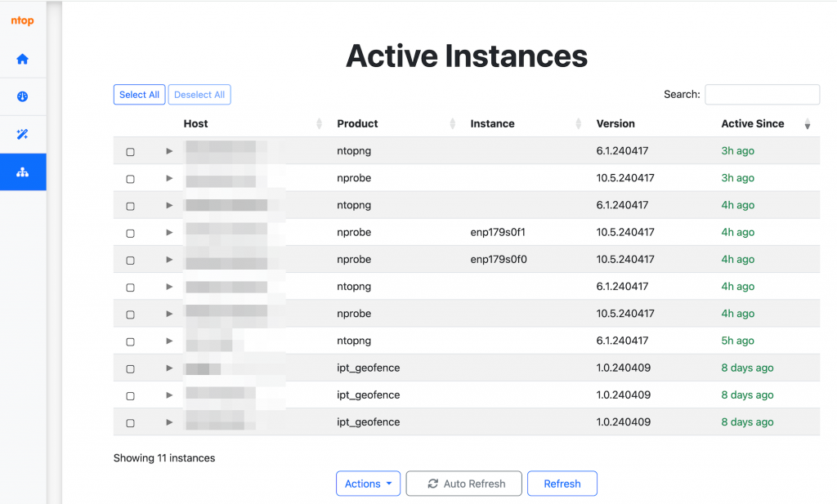
Task: Click the '5h ago' active time
Action: [738, 341]
